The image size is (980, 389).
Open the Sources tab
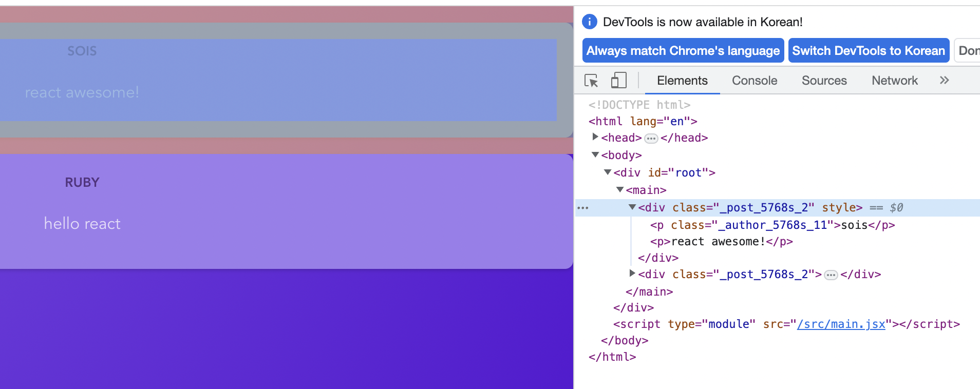pyautogui.click(x=824, y=81)
